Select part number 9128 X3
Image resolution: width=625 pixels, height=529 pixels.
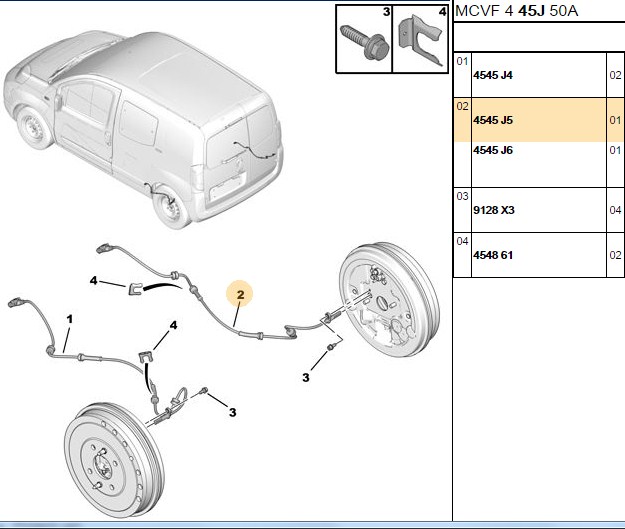[494, 210]
